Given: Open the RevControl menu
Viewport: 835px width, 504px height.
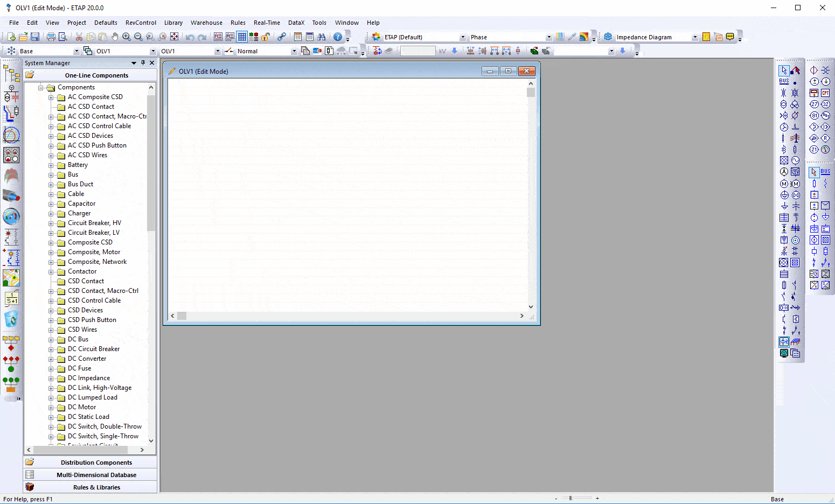Looking at the screenshot, I should [141, 23].
